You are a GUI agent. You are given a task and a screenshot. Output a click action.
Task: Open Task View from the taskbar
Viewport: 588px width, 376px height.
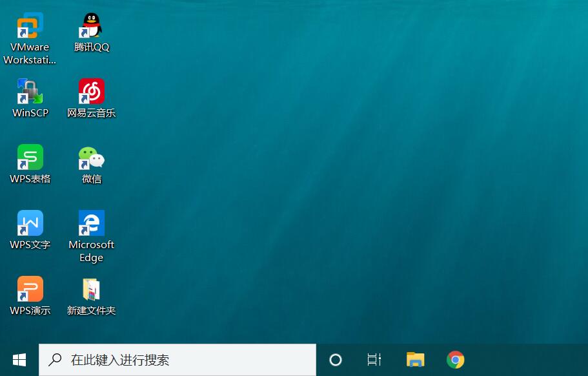(374, 360)
